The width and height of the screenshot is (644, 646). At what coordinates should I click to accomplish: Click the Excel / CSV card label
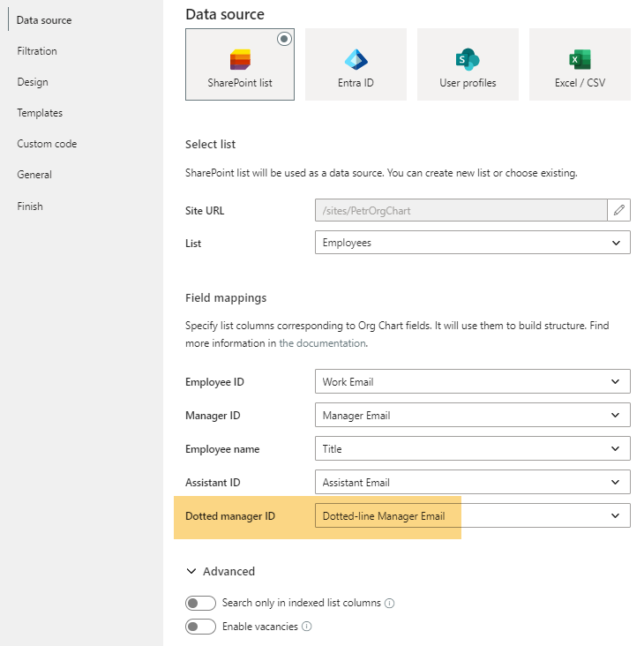[580, 83]
